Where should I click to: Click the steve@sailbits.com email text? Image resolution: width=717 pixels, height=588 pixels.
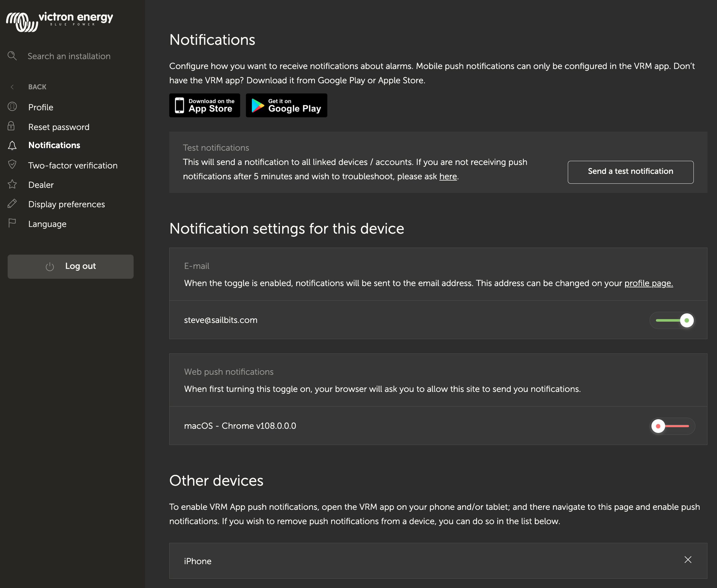click(221, 320)
